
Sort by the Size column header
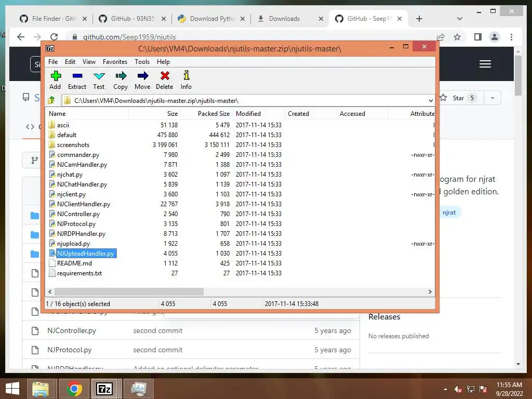[154, 114]
